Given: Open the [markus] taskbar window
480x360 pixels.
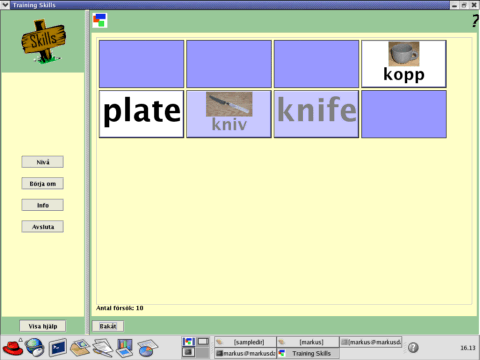Looking at the screenshot, I should pos(308,342).
